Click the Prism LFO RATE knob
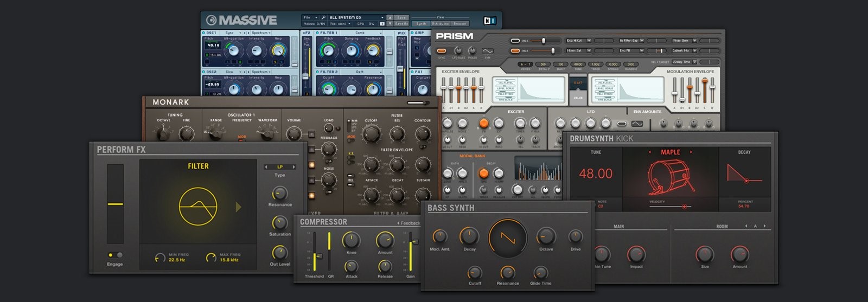The width and height of the screenshot is (868, 302). (x=458, y=50)
